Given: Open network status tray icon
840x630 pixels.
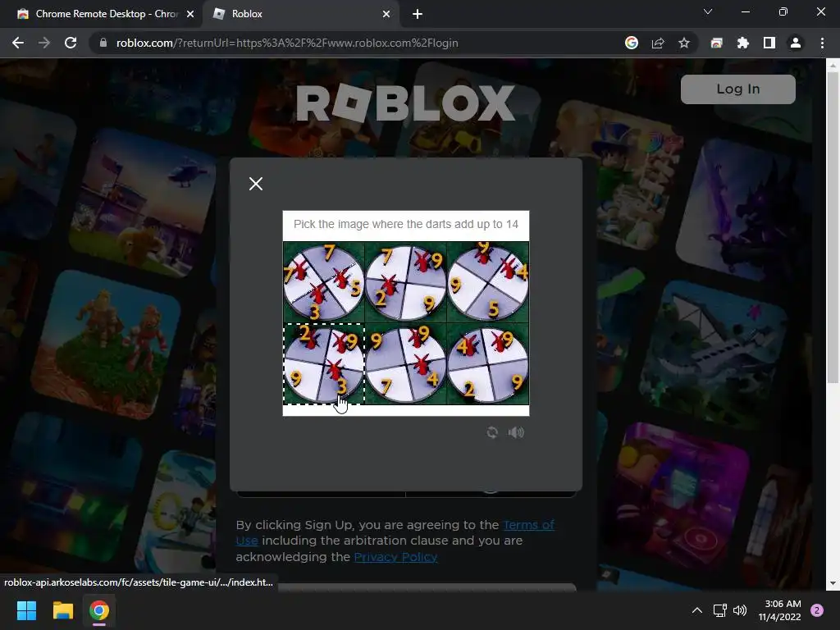Looking at the screenshot, I should (x=719, y=610).
